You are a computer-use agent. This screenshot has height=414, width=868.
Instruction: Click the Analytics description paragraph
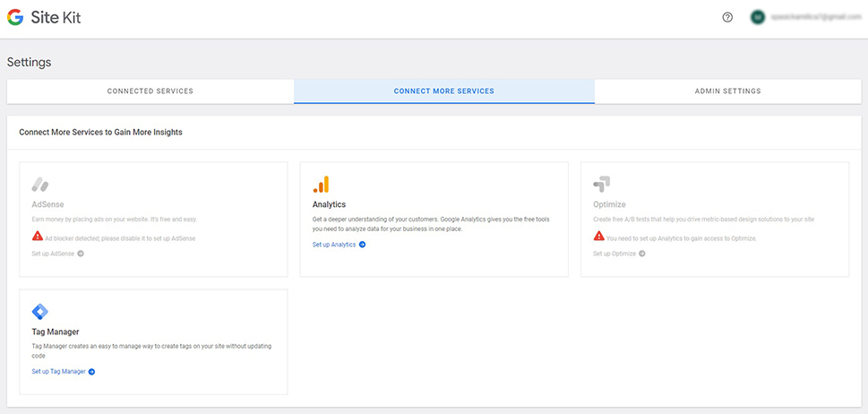point(431,224)
